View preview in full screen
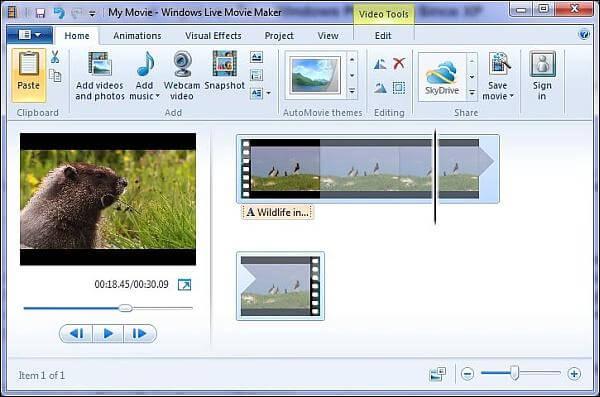This screenshot has height=397, width=600. point(184,284)
